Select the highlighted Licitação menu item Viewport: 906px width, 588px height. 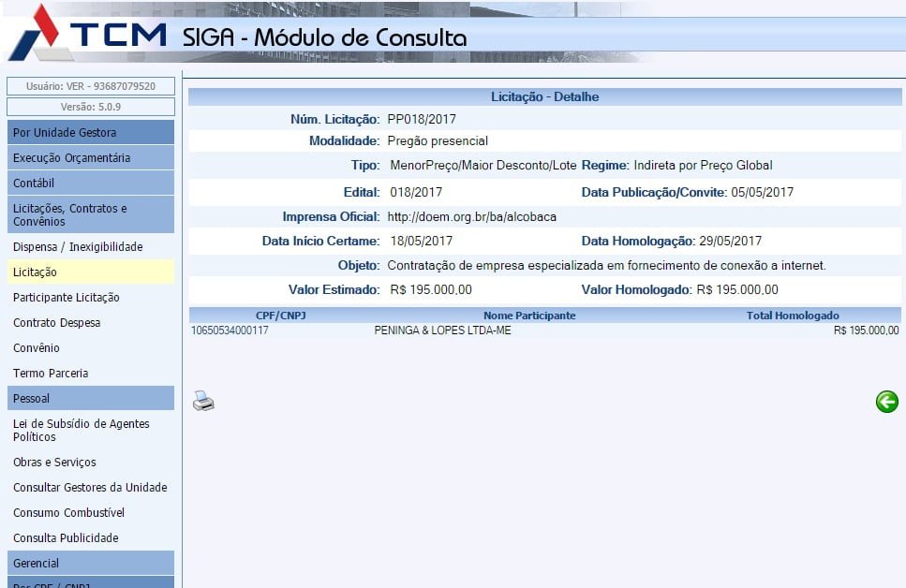click(x=90, y=272)
